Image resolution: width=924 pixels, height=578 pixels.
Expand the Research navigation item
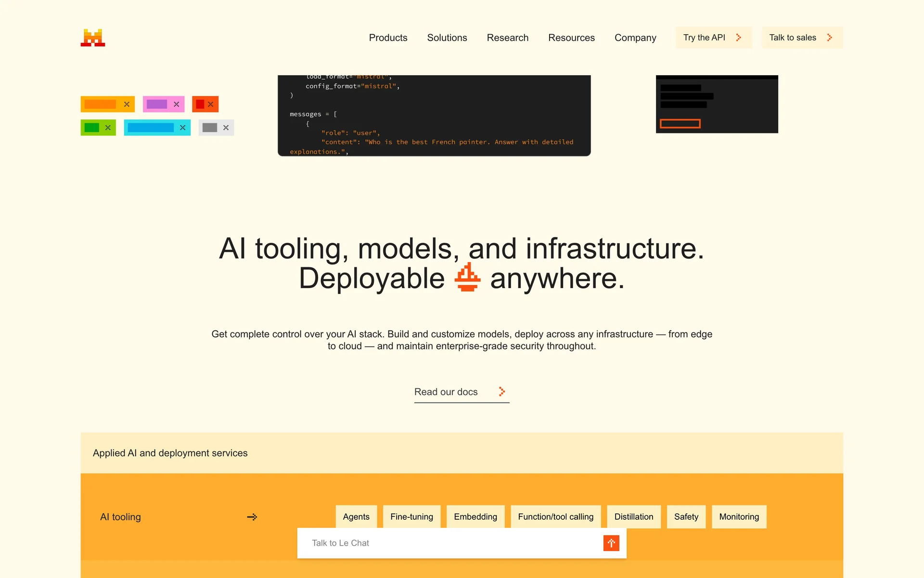click(x=507, y=38)
